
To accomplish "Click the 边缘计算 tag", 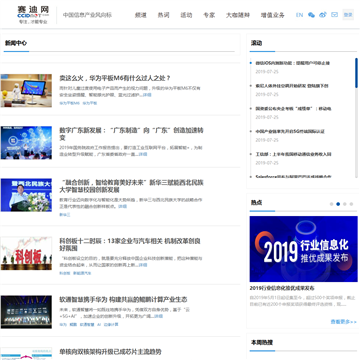I will click(x=111, y=324).
